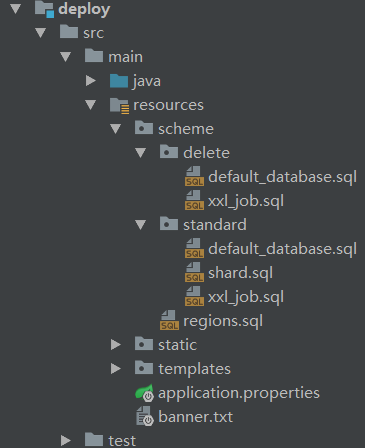Viewport: 365px width, 448px height.
Task: Expand the templates folder arrow
Action: coord(115,369)
